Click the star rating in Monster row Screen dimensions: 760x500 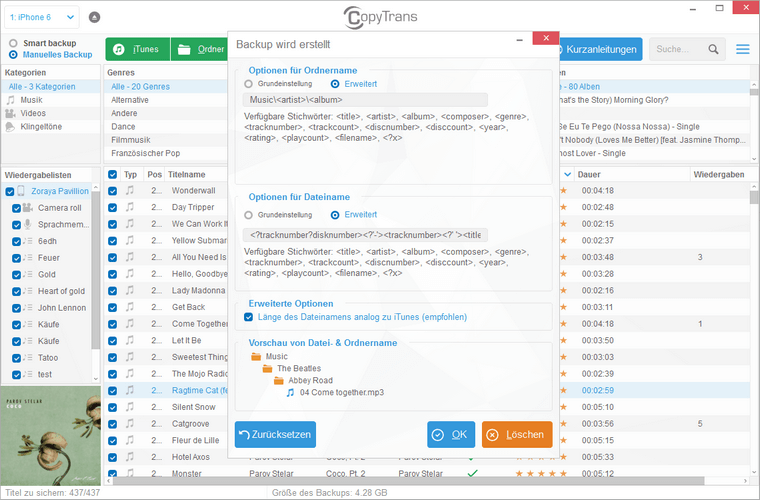point(541,473)
